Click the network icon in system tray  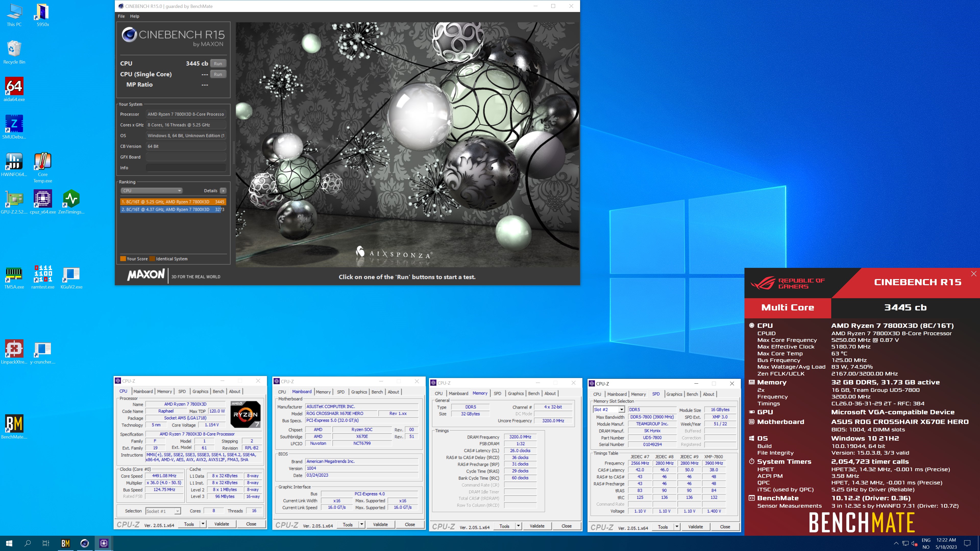tap(905, 543)
